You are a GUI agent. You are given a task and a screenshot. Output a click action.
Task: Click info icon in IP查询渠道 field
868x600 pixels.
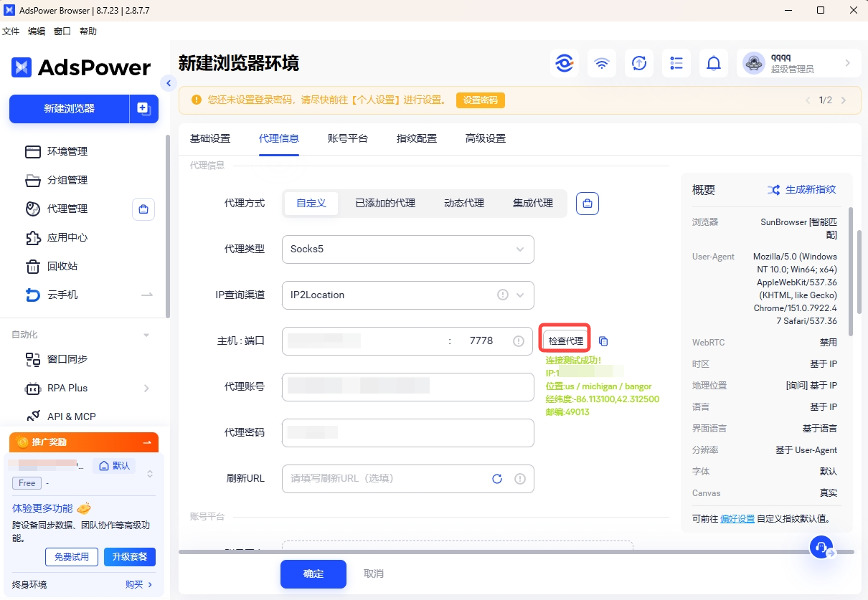click(x=503, y=295)
